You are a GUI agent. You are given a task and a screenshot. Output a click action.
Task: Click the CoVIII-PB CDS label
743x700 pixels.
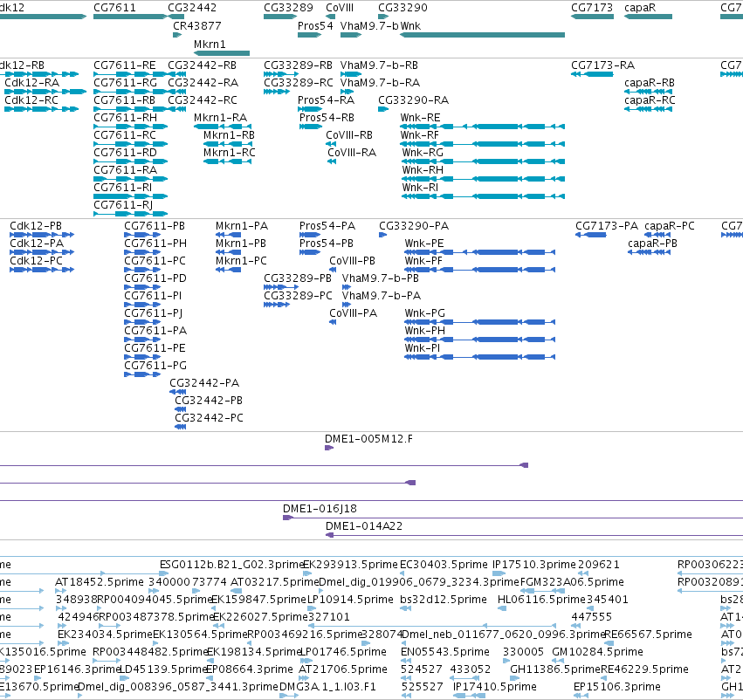pos(352,260)
